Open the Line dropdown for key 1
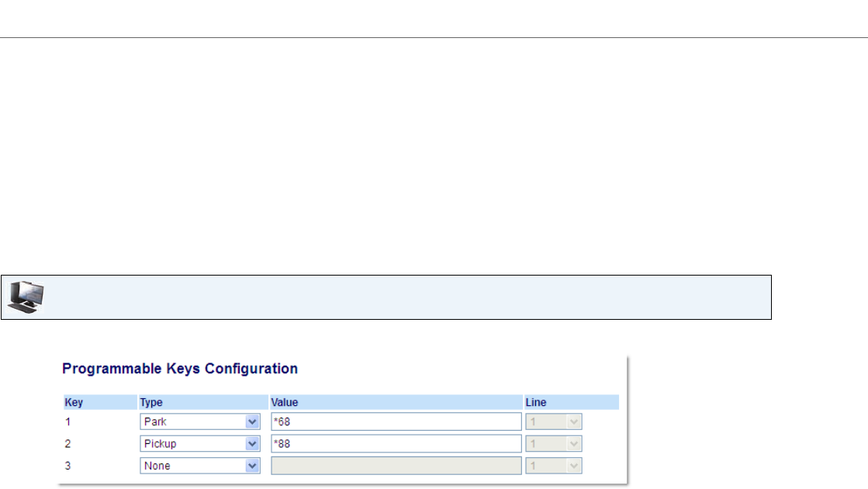This screenshot has height=489, width=868. click(x=554, y=421)
